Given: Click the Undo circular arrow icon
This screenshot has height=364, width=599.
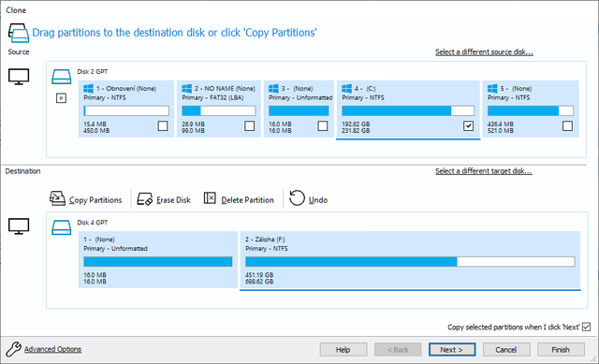Looking at the screenshot, I should tap(297, 198).
